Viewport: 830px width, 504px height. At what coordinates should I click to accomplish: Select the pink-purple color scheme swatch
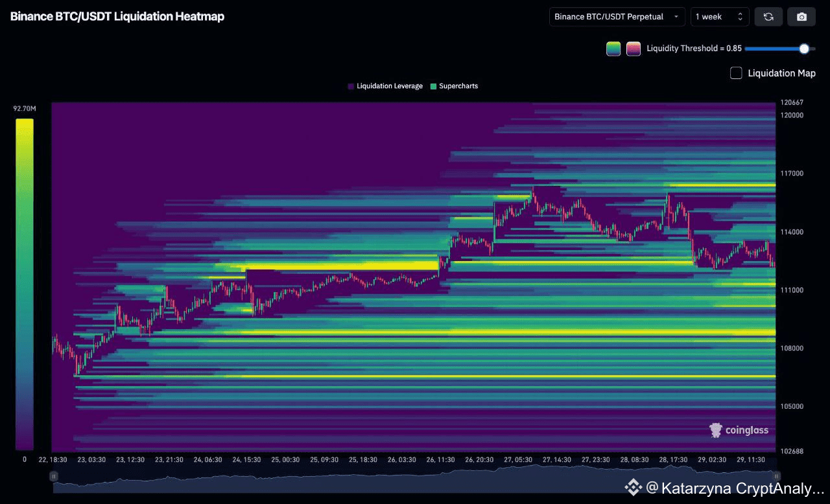coord(634,49)
